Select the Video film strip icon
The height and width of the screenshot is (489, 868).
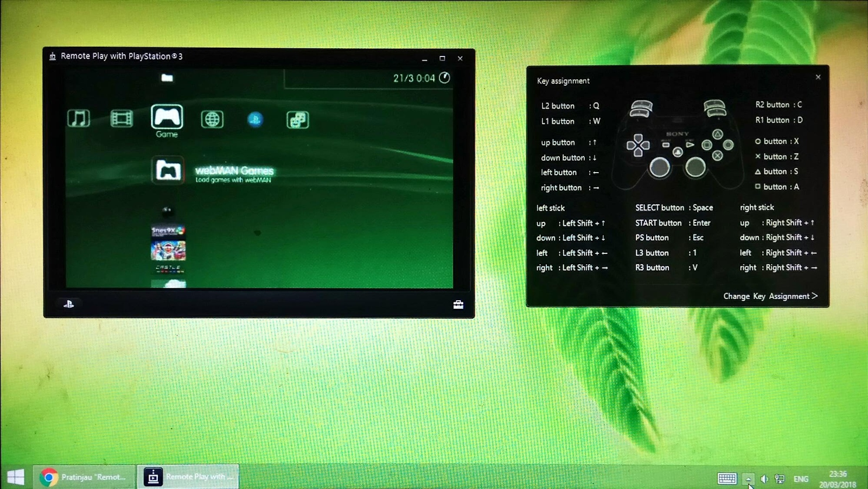coord(122,118)
